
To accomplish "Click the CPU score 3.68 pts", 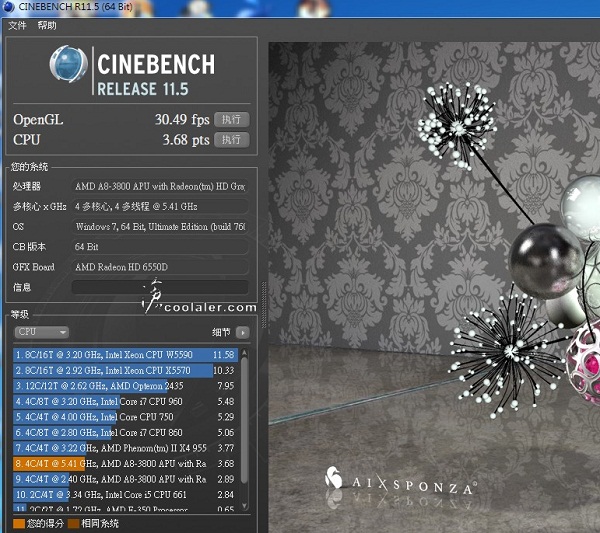I will click(x=186, y=140).
